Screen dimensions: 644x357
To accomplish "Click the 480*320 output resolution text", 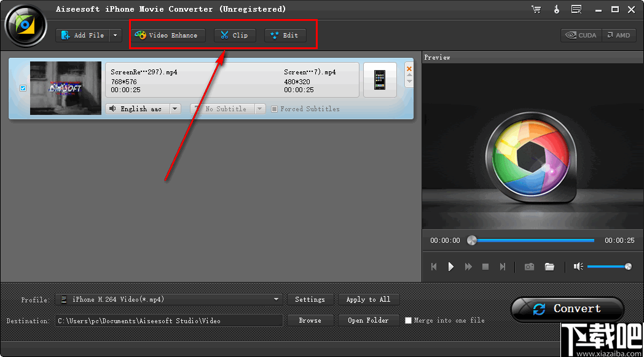I will point(297,82).
